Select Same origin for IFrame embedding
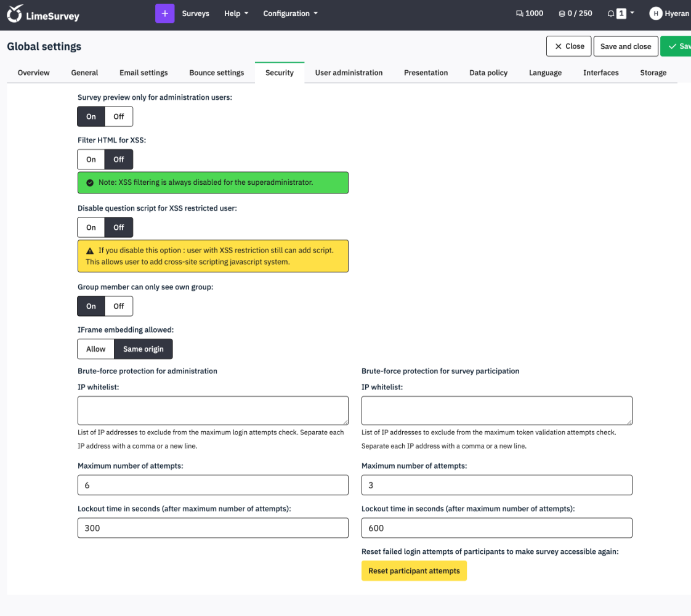 [143, 349]
